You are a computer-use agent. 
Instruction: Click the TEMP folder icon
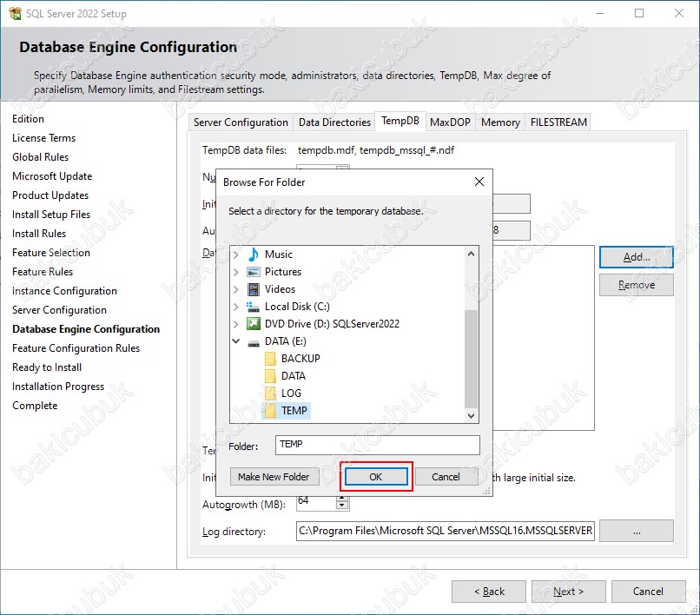click(269, 411)
